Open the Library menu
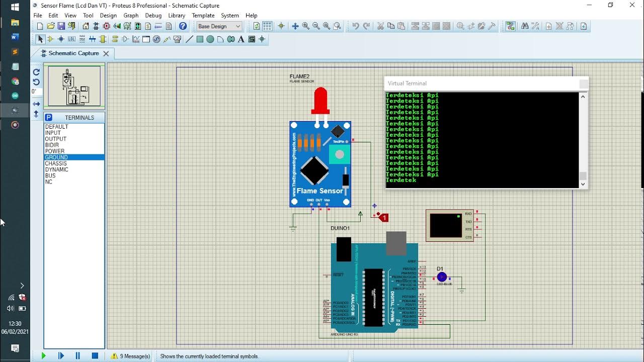This screenshot has width=644, height=362. 177,16
